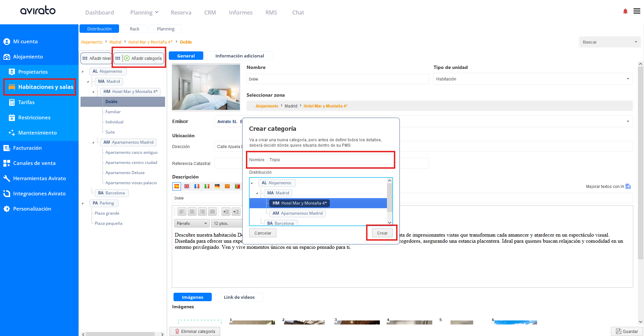644x336 pixels.
Task: Open the Planning dropdown in top navigation
Action: pyautogui.click(x=144, y=13)
